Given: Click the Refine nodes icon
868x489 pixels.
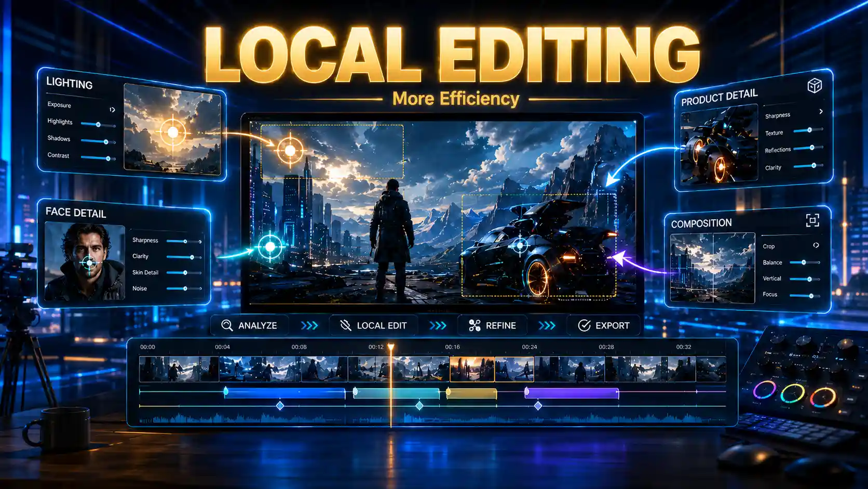Looking at the screenshot, I should coord(474,325).
